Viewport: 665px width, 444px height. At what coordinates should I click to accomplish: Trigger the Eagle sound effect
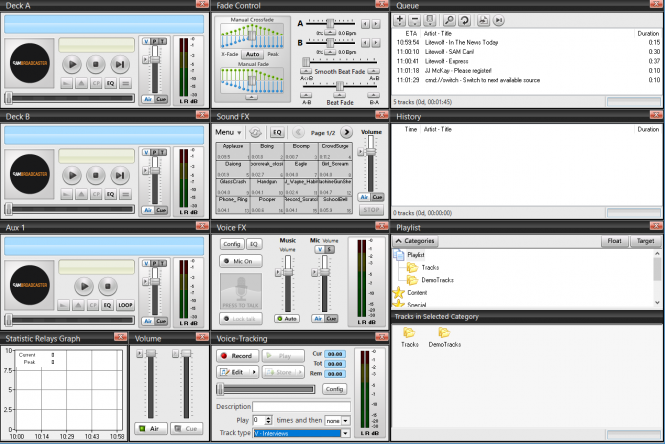pos(301,169)
